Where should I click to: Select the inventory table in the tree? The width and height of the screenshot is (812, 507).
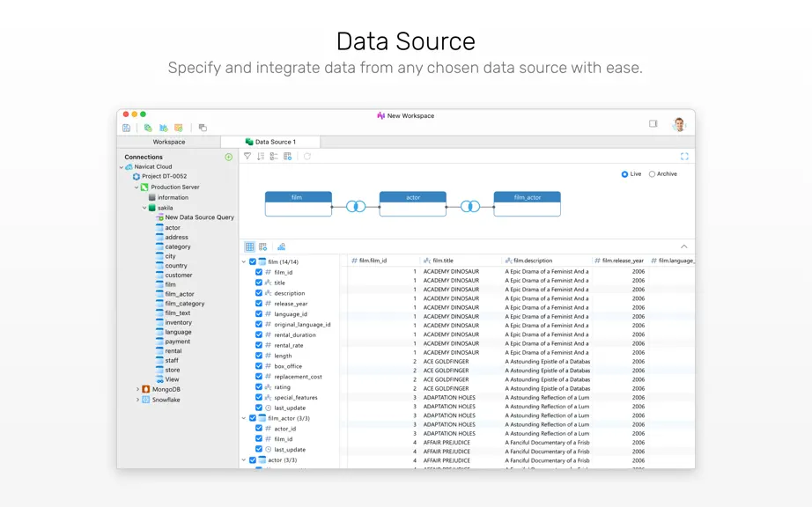point(178,323)
